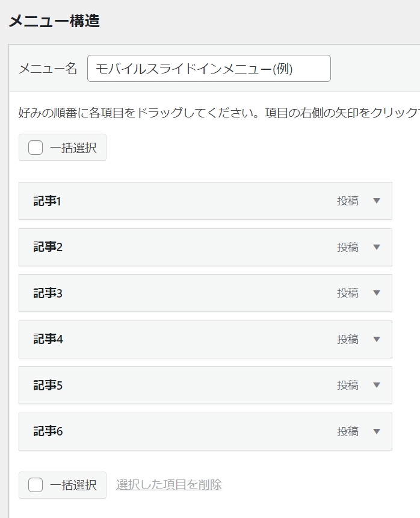Viewport: 420px width, 518px height.
Task: Select the 記事2 menu item title
Action: click(x=48, y=247)
